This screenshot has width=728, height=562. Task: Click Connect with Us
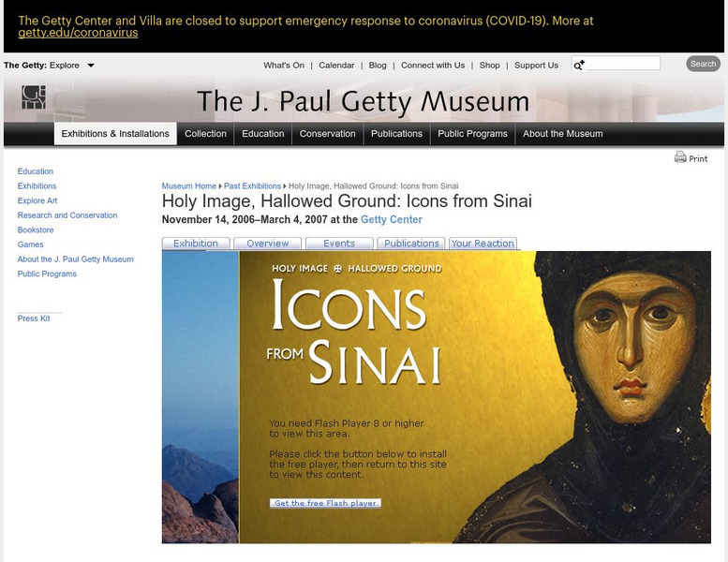click(433, 66)
